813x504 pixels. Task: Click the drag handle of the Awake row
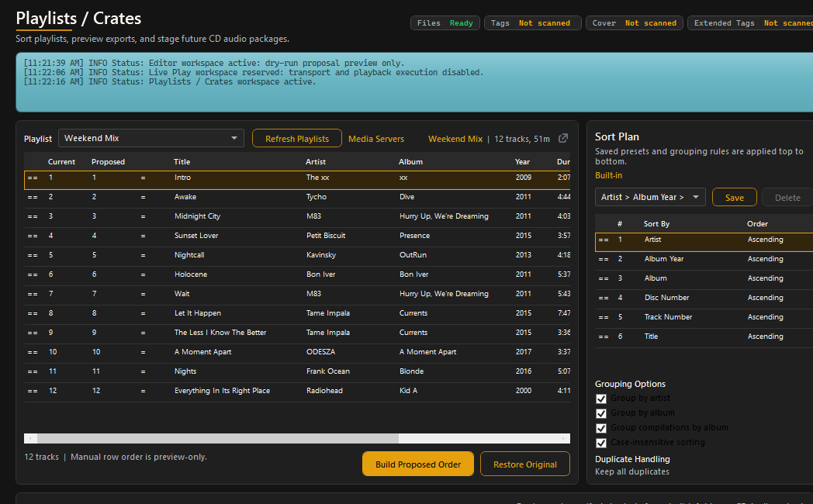click(x=33, y=197)
